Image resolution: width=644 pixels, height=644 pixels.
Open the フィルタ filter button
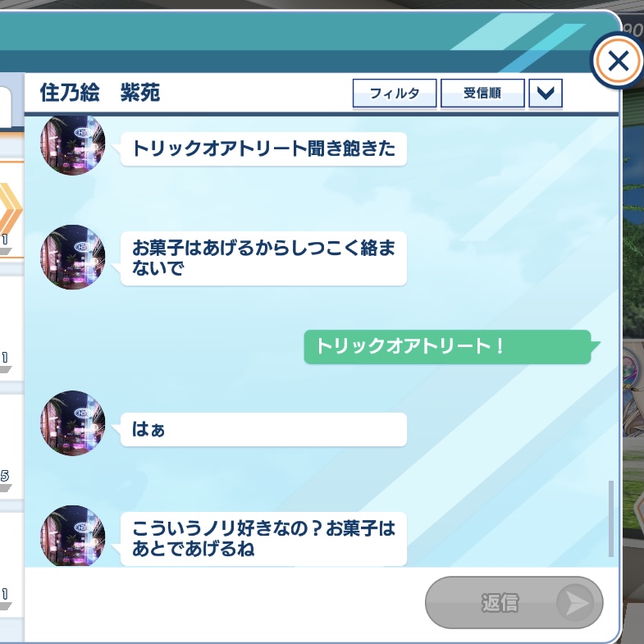pos(395,94)
